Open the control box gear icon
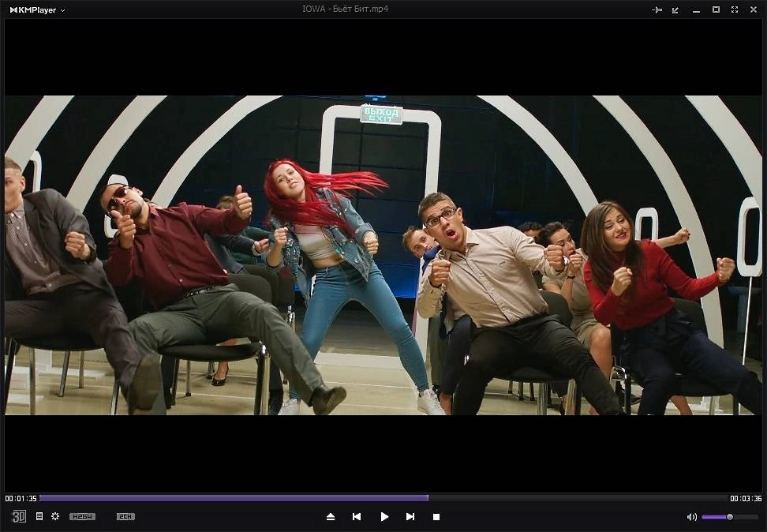This screenshot has height=532, width=767. pos(55,516)
